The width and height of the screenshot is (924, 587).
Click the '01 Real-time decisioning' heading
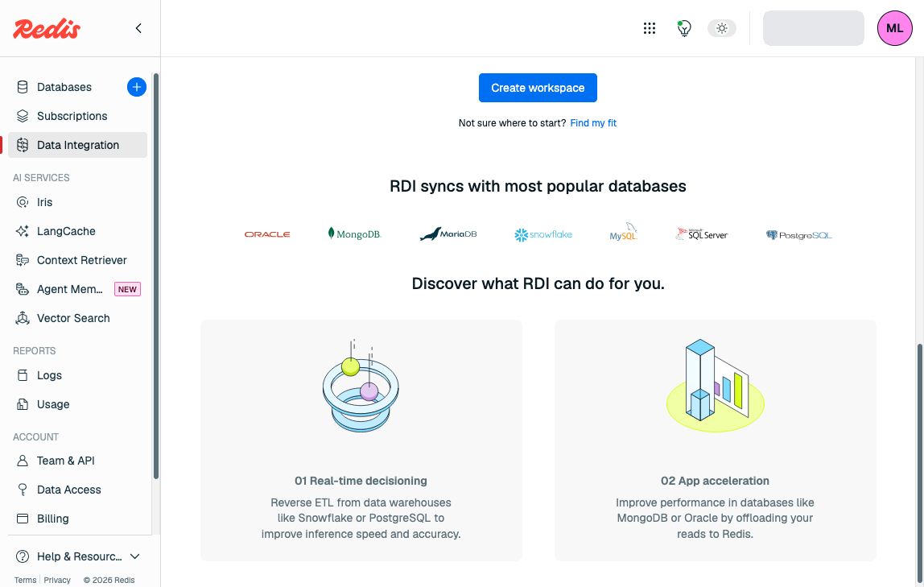point(361,481)
